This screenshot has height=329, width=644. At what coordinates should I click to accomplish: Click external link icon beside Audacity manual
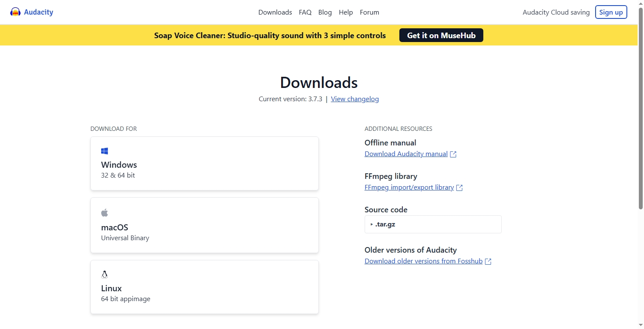click(453, 154)
